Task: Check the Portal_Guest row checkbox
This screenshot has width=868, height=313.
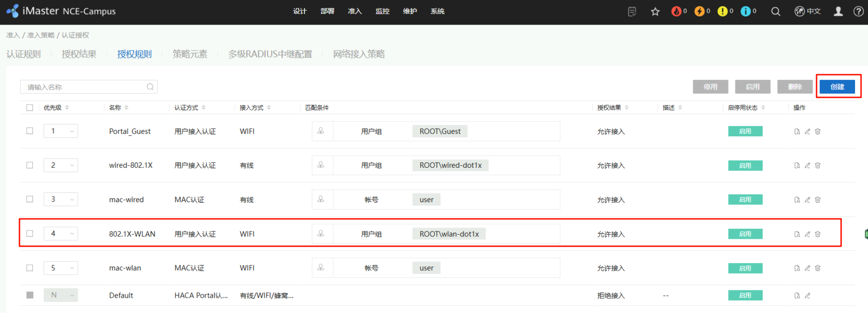Action: click(x=30, y=131)
